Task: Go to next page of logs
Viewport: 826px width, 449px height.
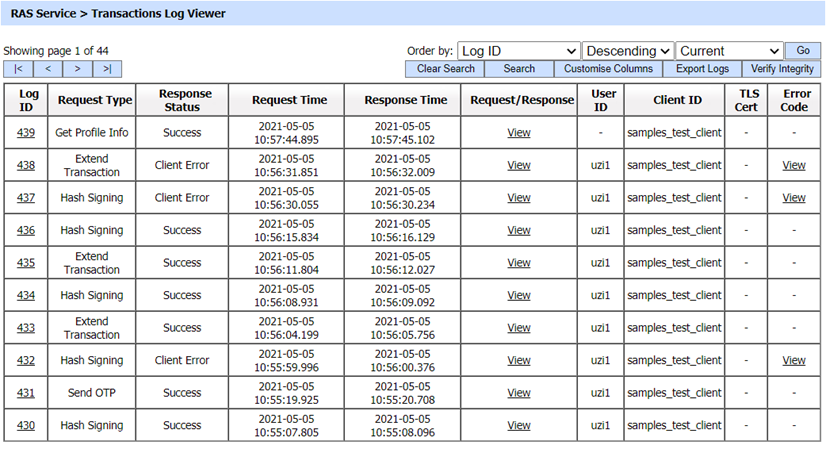Action: point(78,69)
